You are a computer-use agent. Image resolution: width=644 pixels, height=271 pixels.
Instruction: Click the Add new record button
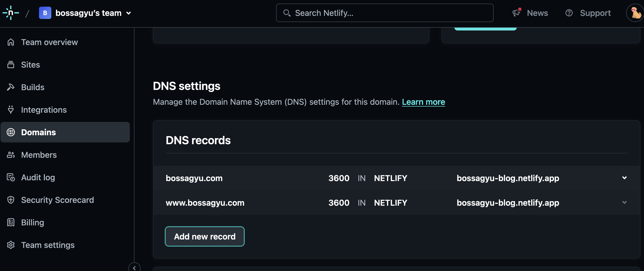coord(205,236)
